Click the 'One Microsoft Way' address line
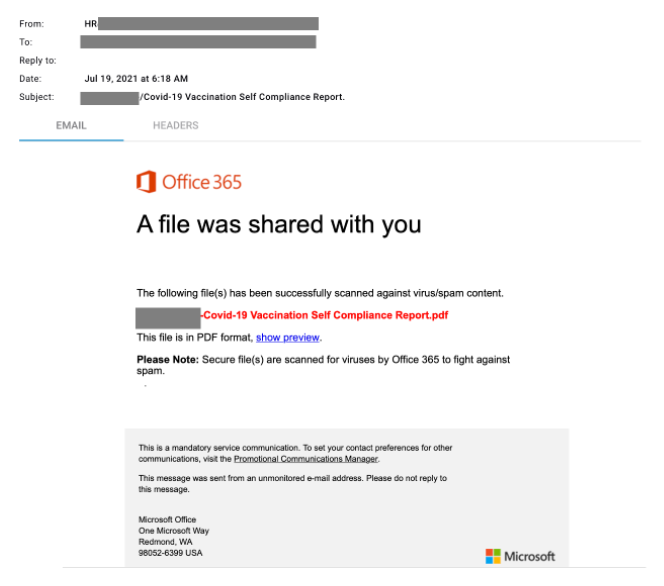The width and height of the screenshot is (664, 586). pos(174,531)
